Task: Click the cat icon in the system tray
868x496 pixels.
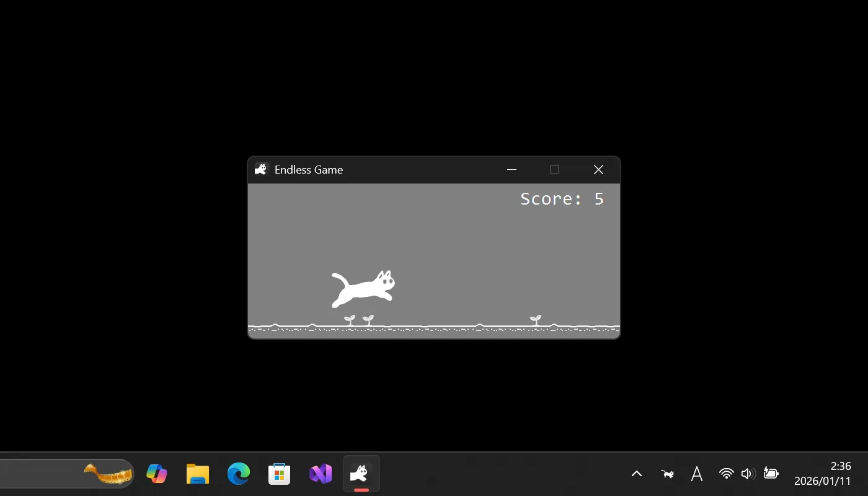Action: coord(666,473)
